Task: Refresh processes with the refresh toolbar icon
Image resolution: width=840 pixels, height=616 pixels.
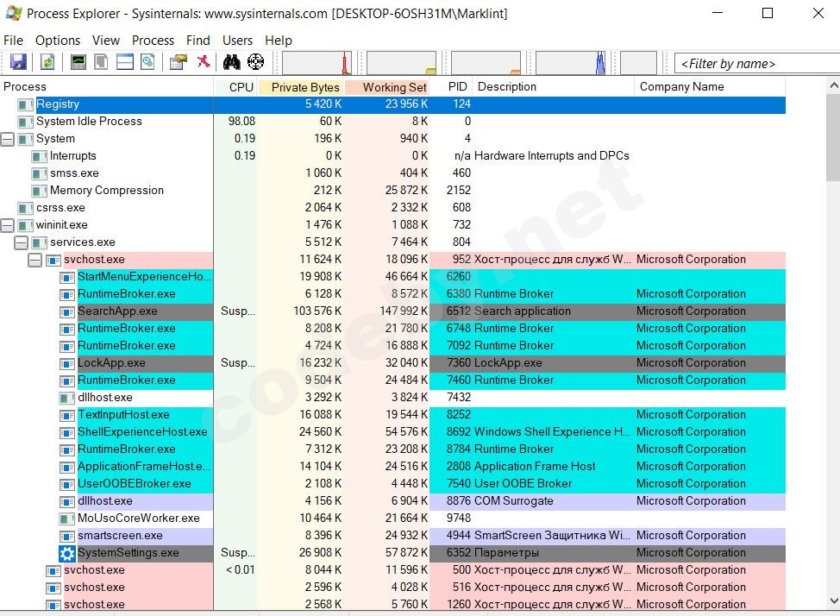Action: (47, 61)
